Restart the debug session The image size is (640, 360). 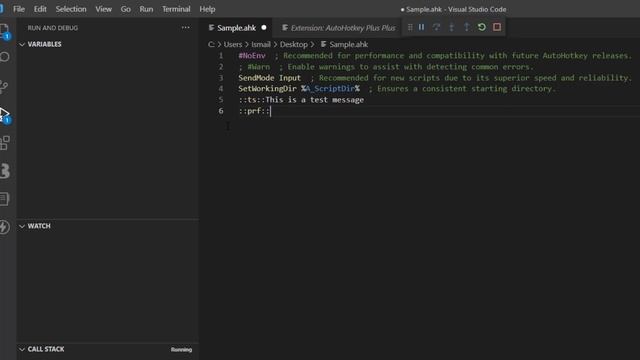(x=482, y=27)
